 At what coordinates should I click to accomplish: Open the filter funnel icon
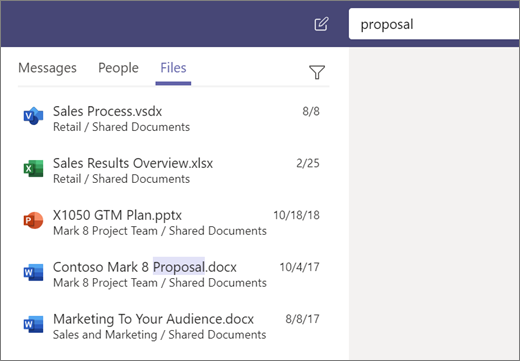[x=317, y=72]
